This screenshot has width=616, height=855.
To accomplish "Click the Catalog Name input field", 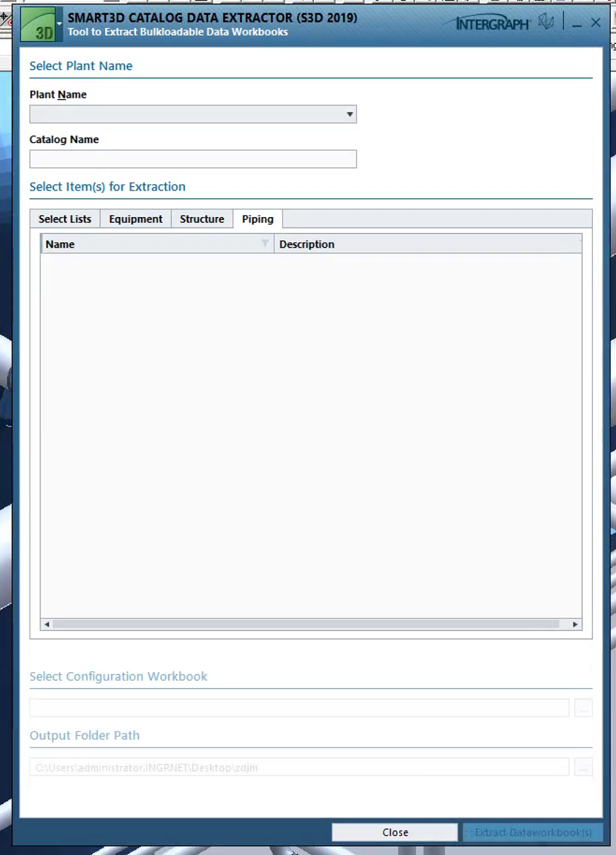I will point(193,159).
